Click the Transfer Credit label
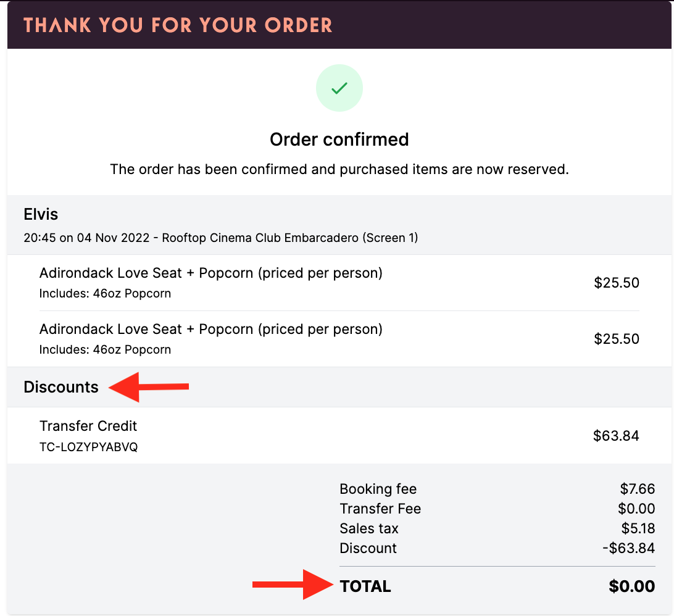 tap(88, 426)
